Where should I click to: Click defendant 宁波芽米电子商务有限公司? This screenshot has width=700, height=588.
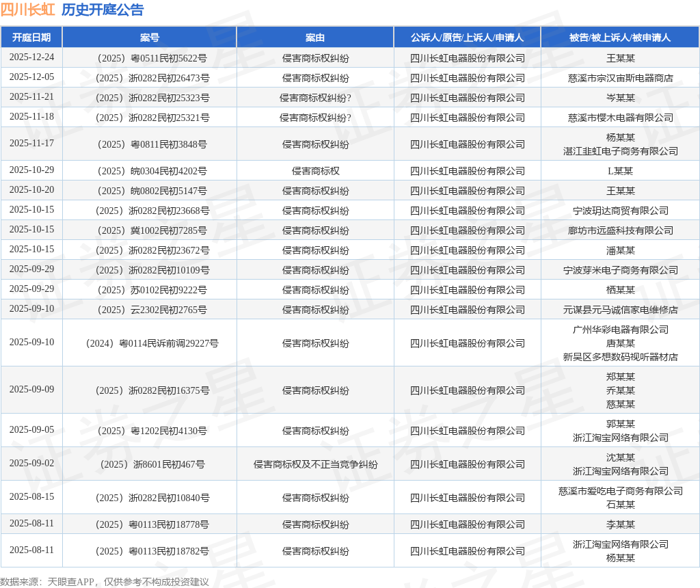[621, 271]
